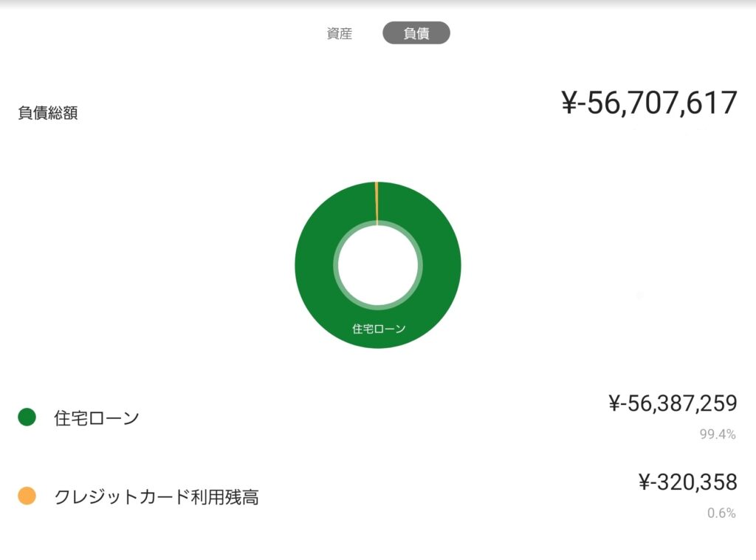
Task: Select the 負債 tab pill
Action: 416,33
